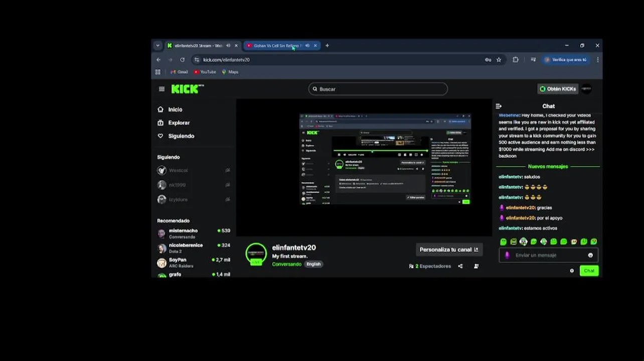Image resolution: width=644 pixels, height=361 pixels.
Task: Select first green Kick emote
Action: click(x=504, y=242)
